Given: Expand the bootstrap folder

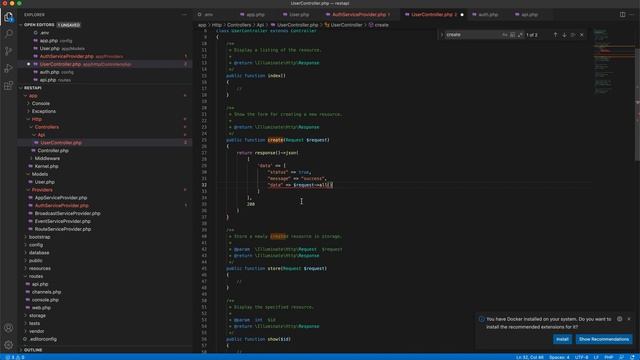Looking at the screenshot, I should (x=40, y=237).
